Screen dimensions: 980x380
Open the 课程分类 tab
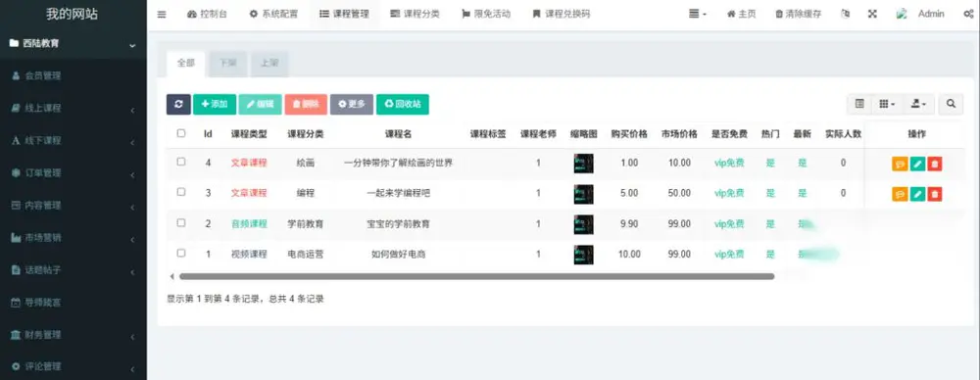[415, 15]
